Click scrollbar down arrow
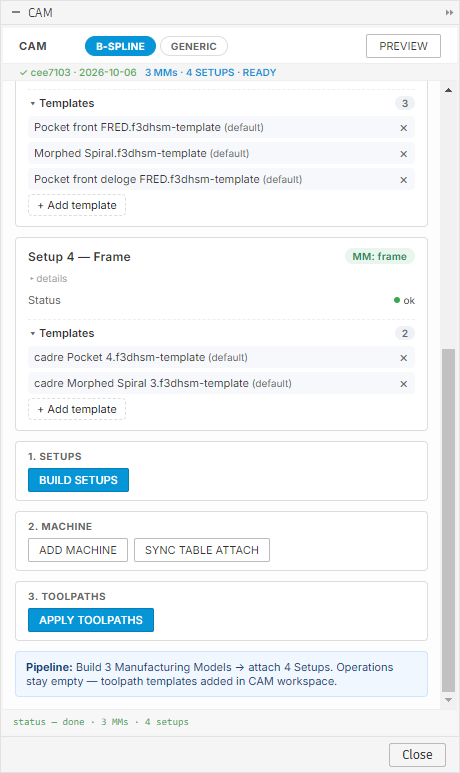The image size is (460, 773). (448, 700)
